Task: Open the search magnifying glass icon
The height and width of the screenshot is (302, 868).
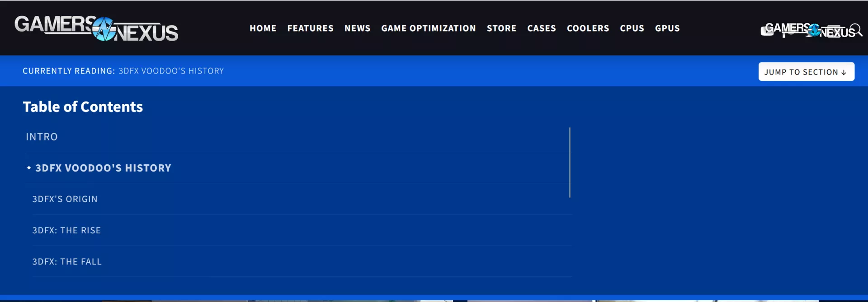Action: click(856, 30)
